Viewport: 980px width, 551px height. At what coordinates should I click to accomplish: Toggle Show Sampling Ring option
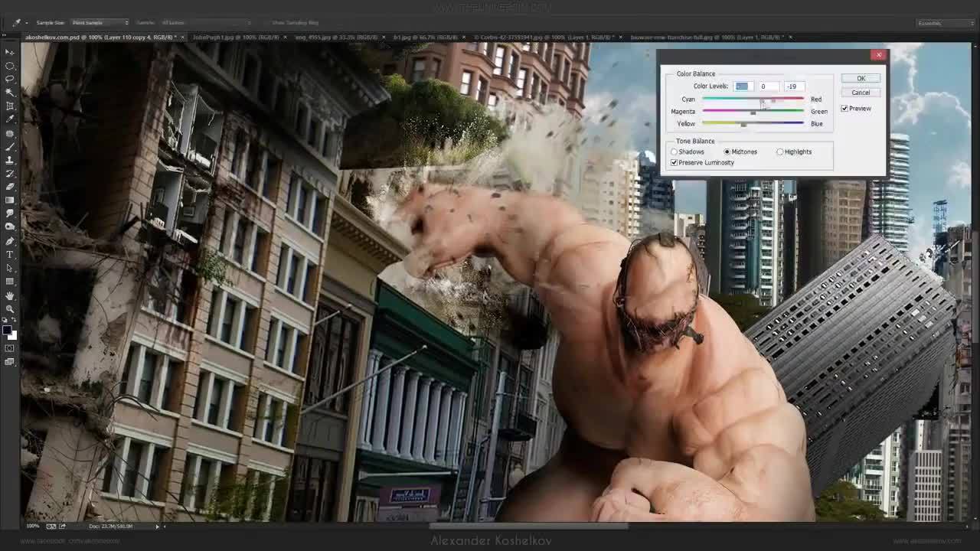(296, 23)
